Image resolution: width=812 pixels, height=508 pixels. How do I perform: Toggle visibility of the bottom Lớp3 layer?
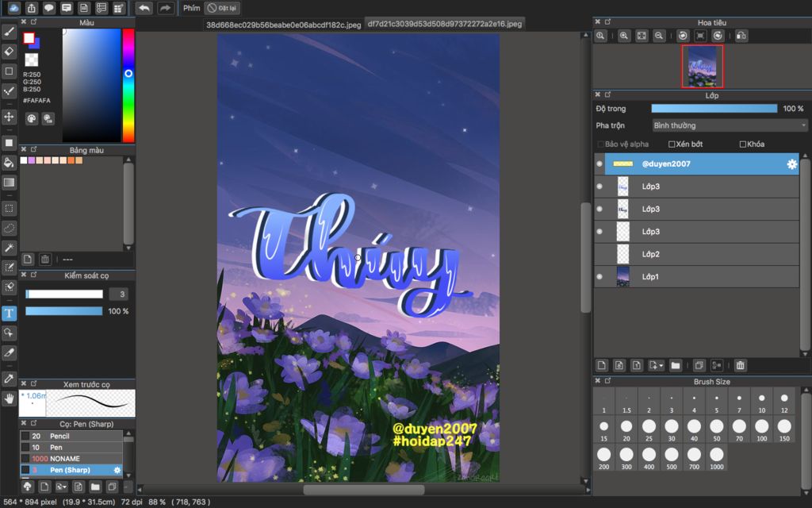point(599,232)
